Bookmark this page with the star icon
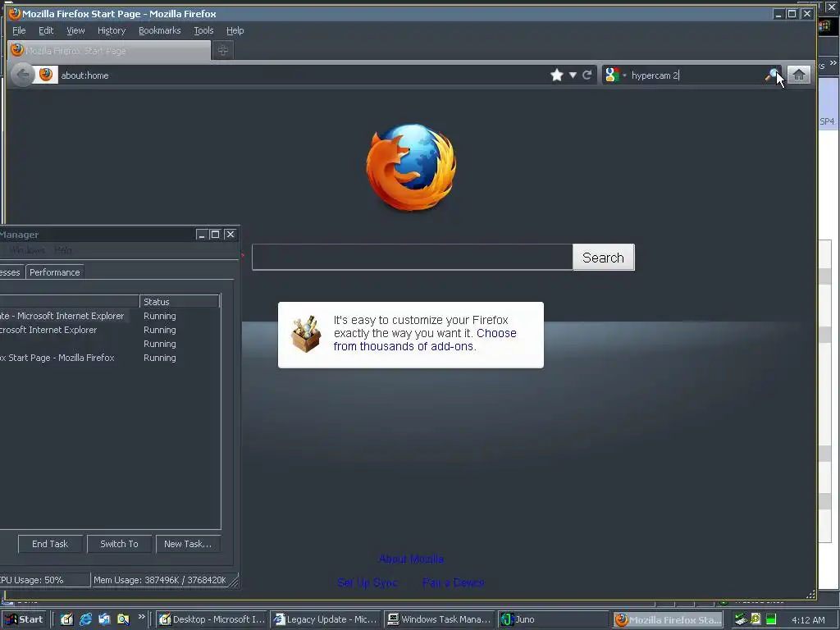Viewport: 840px width, 630px height. point(557,75)
